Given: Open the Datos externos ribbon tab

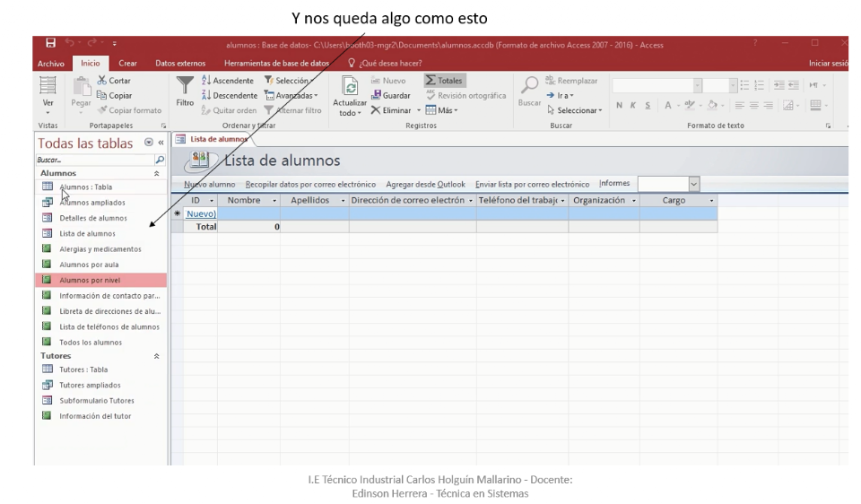Looking at the screenshot, I should point(179,63).
